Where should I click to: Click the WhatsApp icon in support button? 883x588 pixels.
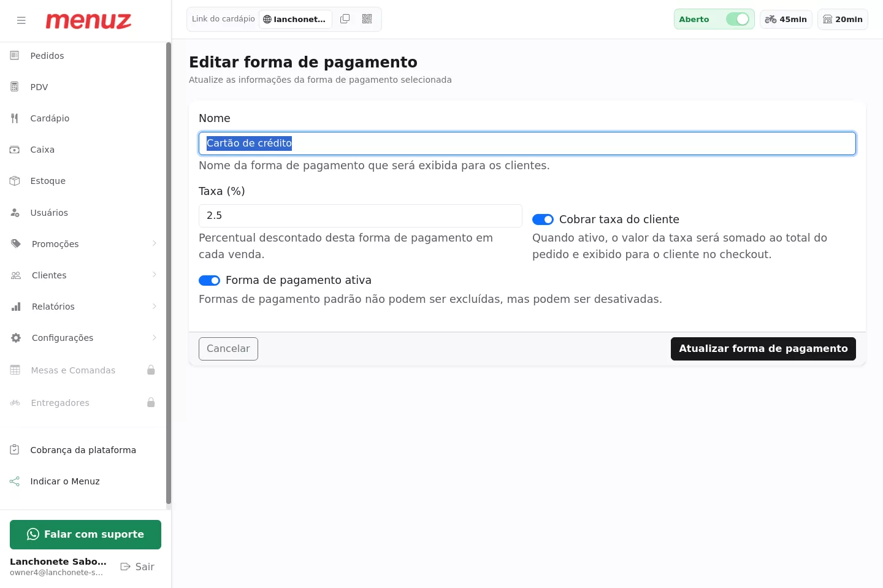[33, 535]
